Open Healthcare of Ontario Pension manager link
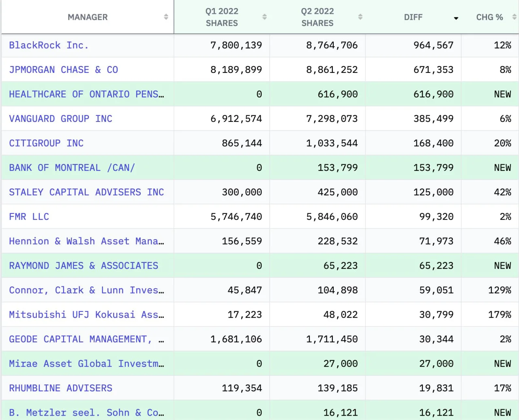This screenshot has height=420, width=519. tap(87, 94)
